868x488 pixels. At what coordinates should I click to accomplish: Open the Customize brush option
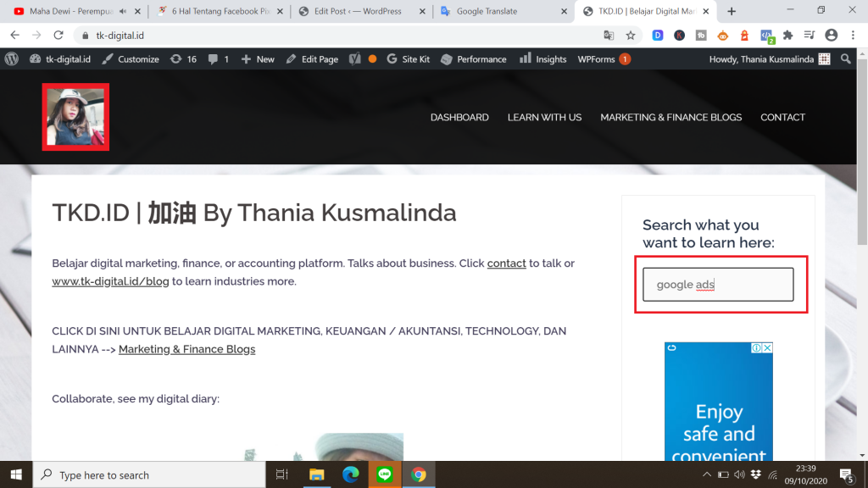coord(131,59)
